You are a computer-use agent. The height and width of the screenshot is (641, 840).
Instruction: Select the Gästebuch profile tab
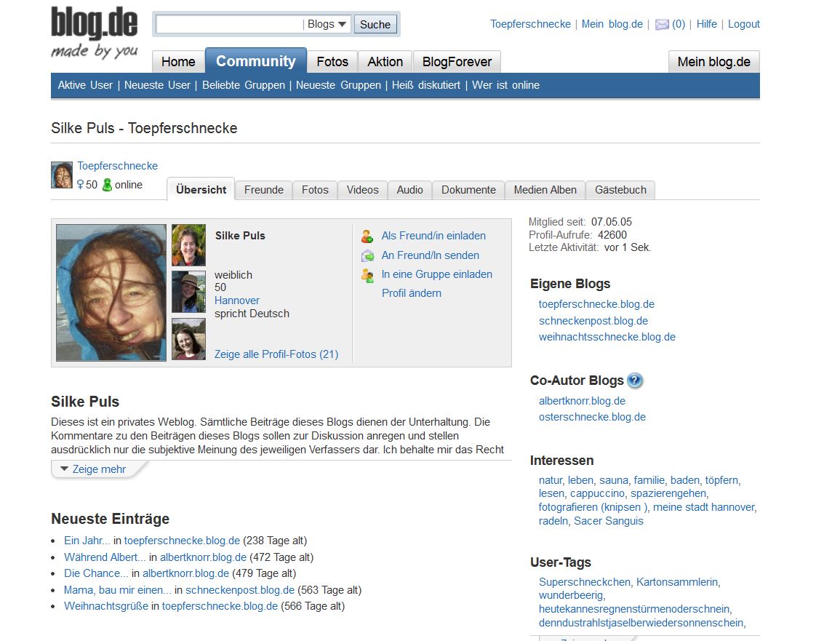(x=620, y=190)
